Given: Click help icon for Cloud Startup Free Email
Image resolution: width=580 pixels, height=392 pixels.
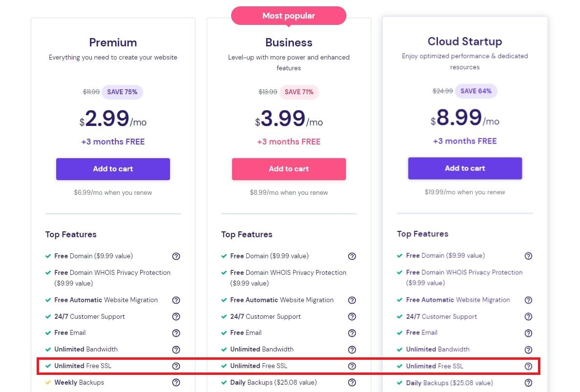Looking at the screenshot, I should tap(528, 333).
